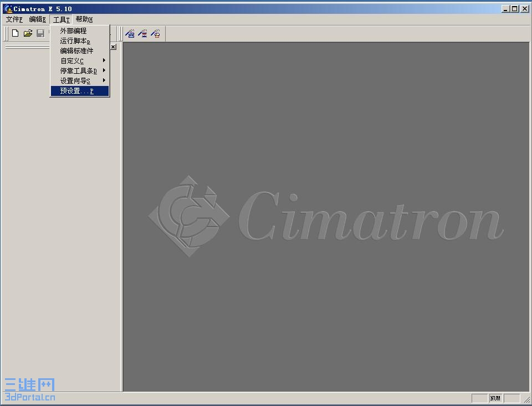Click the third wizard icon with orange part
532x406 pixels.
point(156,34)
